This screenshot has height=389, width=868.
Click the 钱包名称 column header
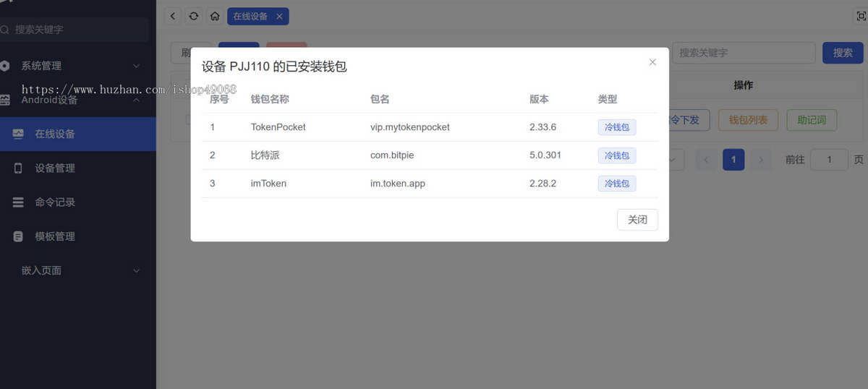pos(269,100)
